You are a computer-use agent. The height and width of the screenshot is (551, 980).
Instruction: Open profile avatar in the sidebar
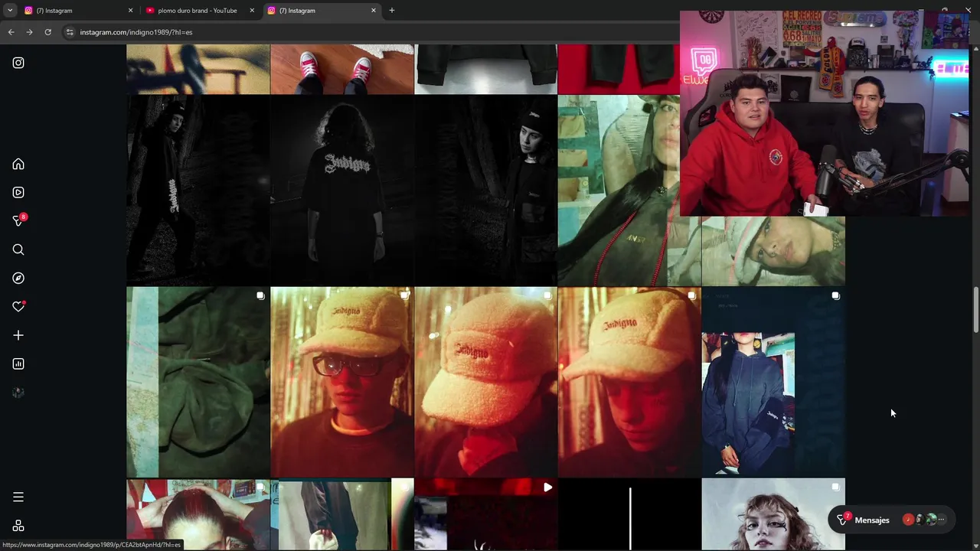coord(18,393)
